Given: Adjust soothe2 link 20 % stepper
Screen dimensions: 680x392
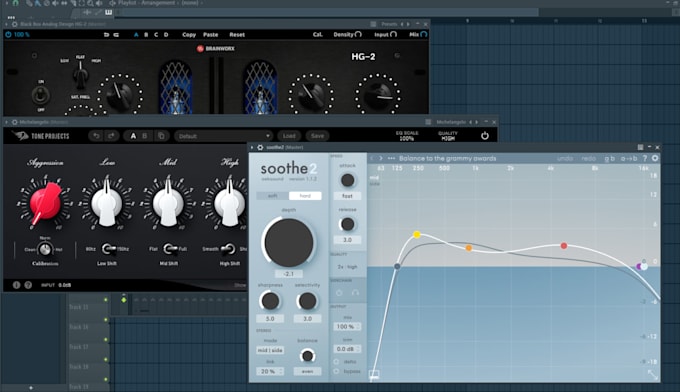Looking at the screenshot, I should (x=270, y=372).
